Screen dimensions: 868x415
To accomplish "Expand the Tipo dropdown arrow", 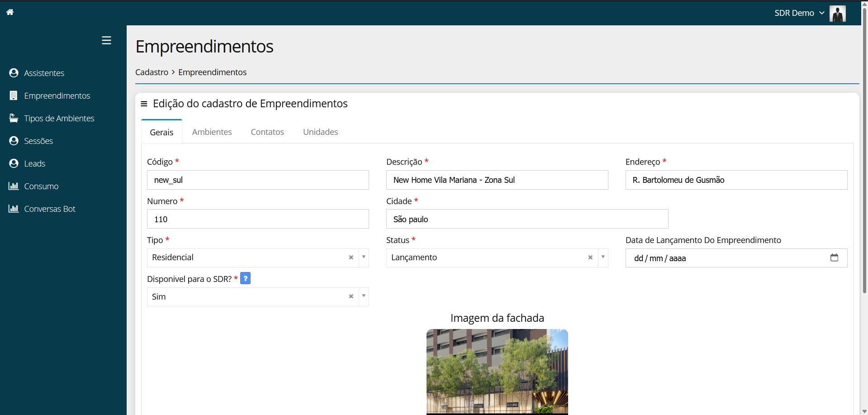I will 364,257.
